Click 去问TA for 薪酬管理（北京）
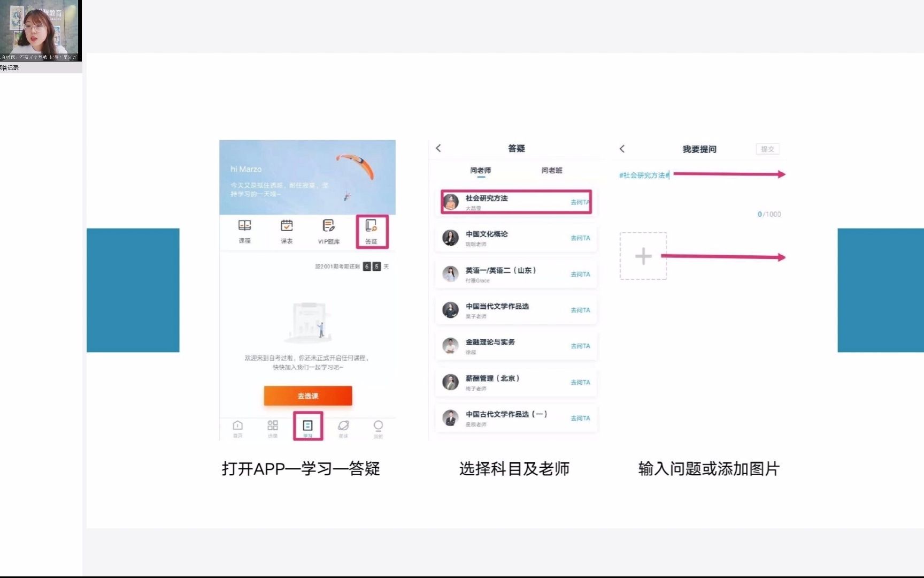The width and height of the screenshot is (924, 578). (x=580, y=382)
